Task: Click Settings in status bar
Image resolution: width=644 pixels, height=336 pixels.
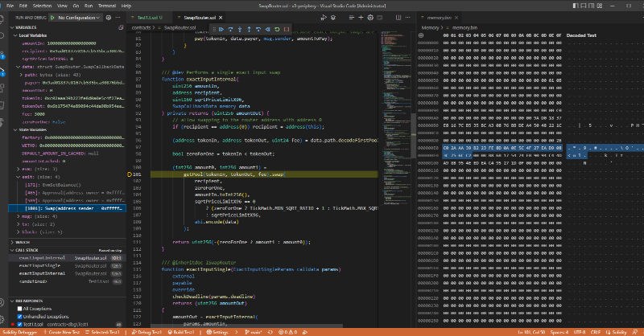Action: pyautogui.click(x=217, y=332)
